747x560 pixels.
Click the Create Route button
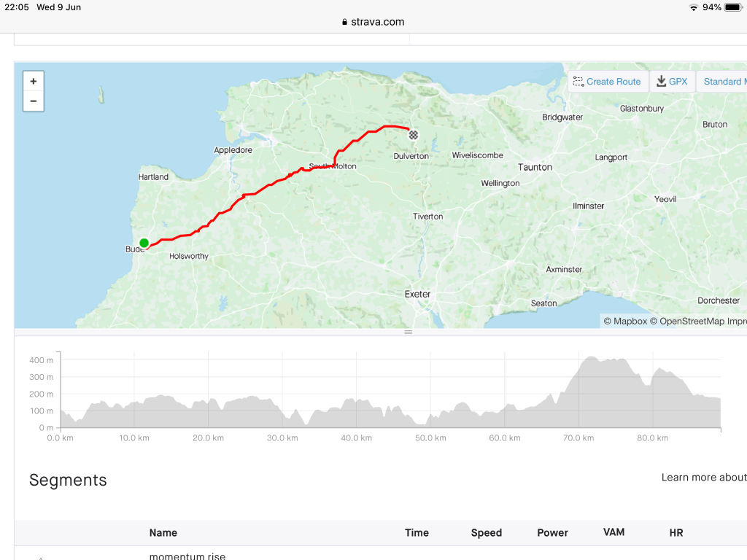point(607,82)
